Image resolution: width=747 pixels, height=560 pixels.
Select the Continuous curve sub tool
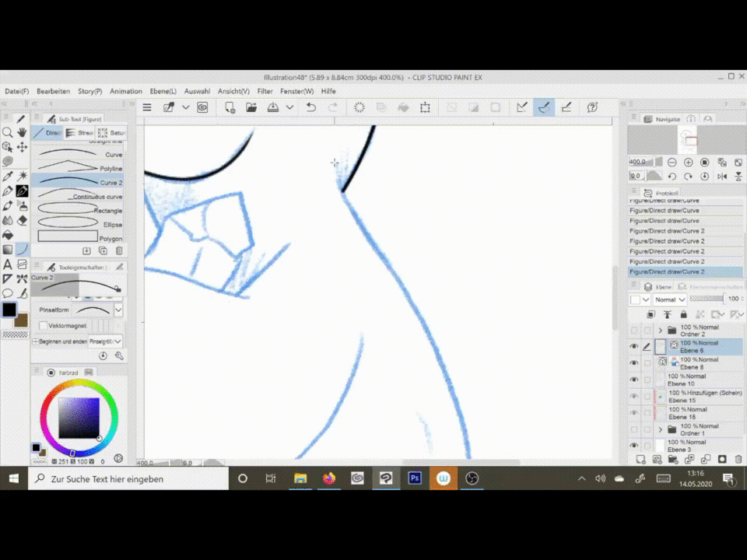pyautogui.click(x=79, y=196)
